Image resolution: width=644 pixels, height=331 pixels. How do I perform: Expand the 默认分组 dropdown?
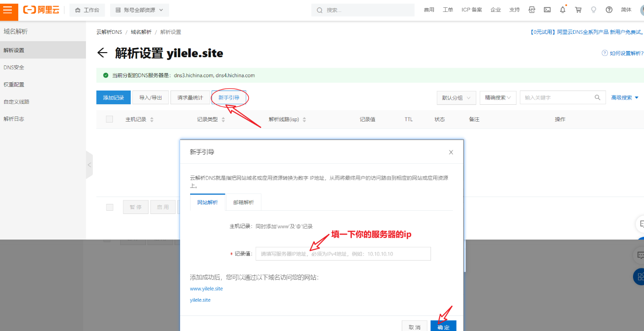(456, 97)
